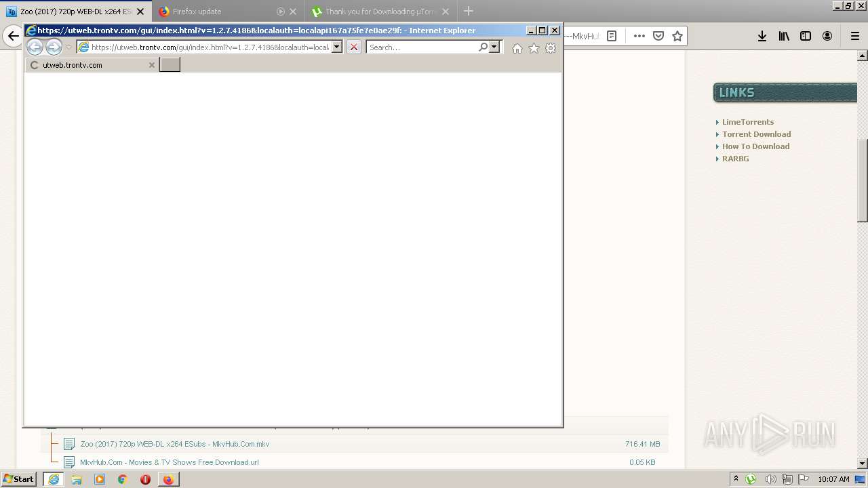Go forward in Internet Explorer

coord(54,47)
